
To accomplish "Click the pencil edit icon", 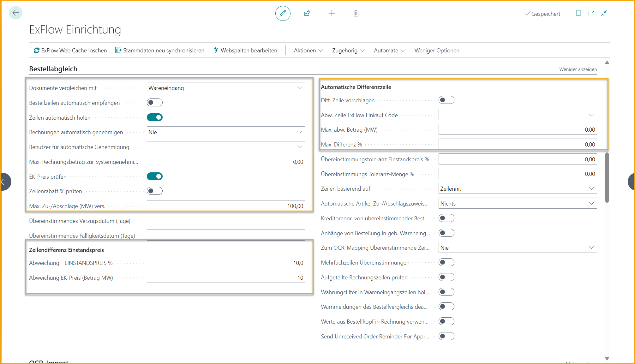I will coord(283,13).
